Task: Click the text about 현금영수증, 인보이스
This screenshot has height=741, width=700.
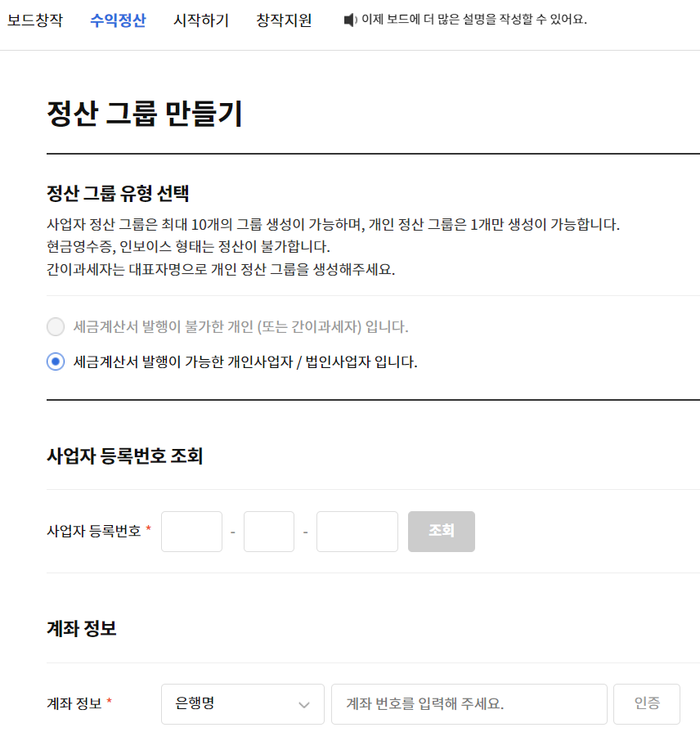Action: (x=188, y=246)
